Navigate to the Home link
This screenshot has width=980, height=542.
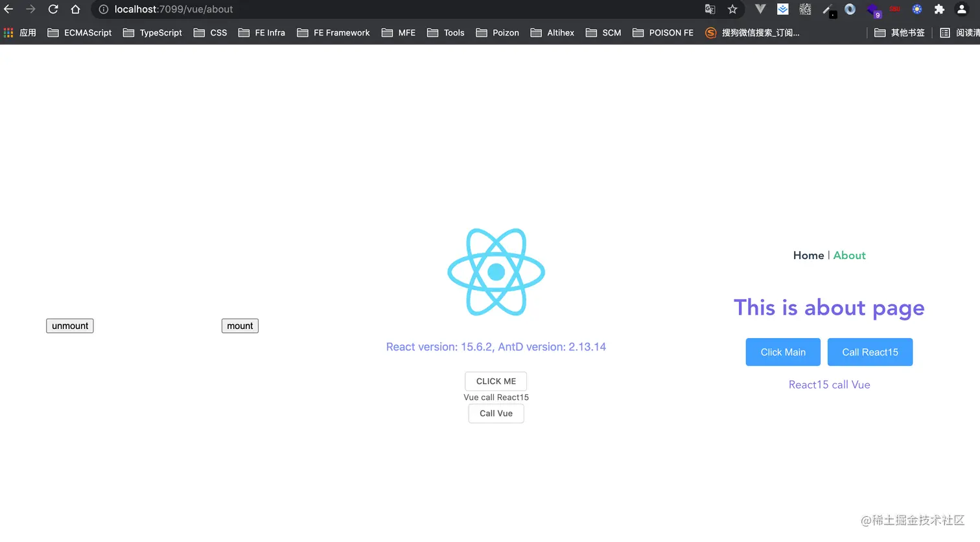coord(808,255)
